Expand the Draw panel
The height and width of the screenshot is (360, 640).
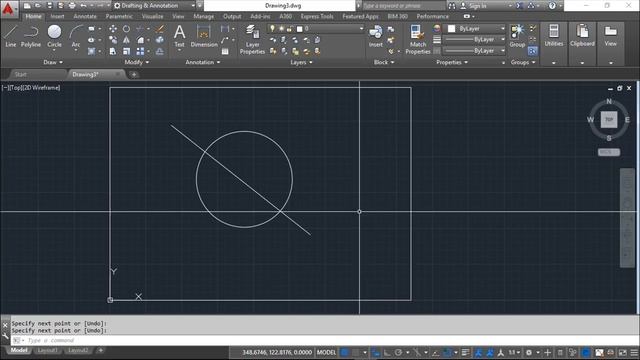pyautogui.click(x=53, y=62)
